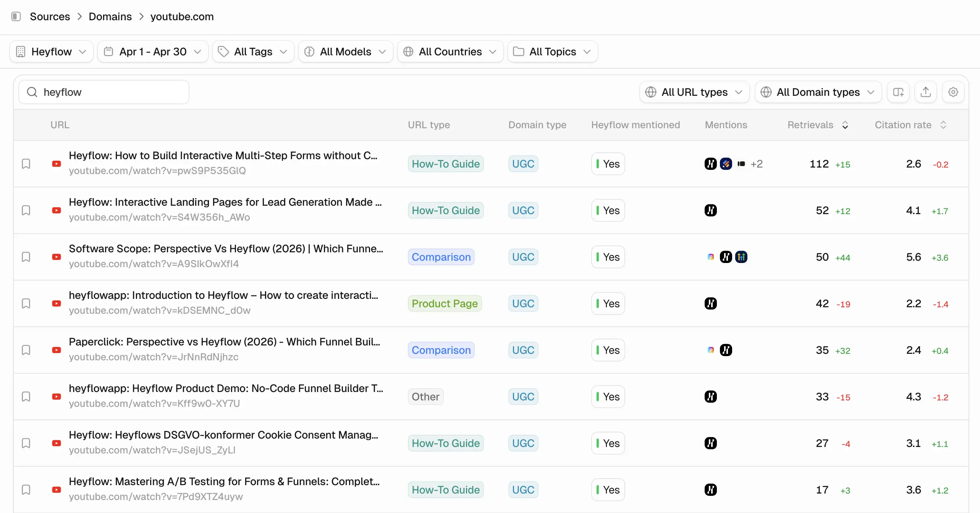Expand the All Tags filter

[x=253, y=52]
